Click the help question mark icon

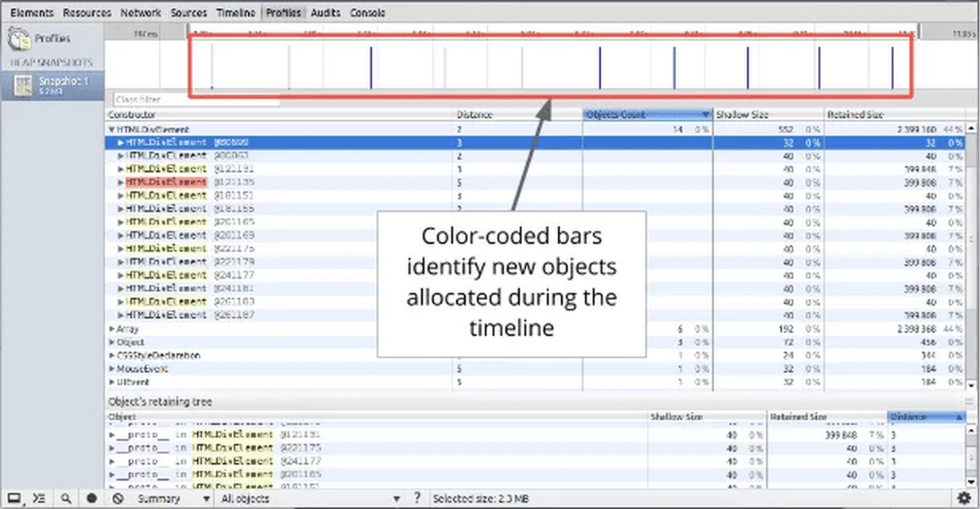(417, 498)
